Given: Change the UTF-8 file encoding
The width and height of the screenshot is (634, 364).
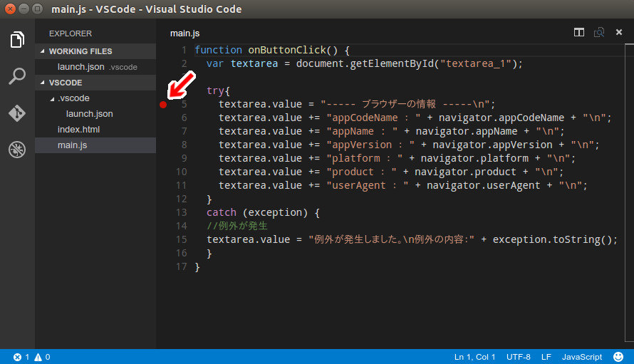Looking at the screenshot, I should click(519, 357).
